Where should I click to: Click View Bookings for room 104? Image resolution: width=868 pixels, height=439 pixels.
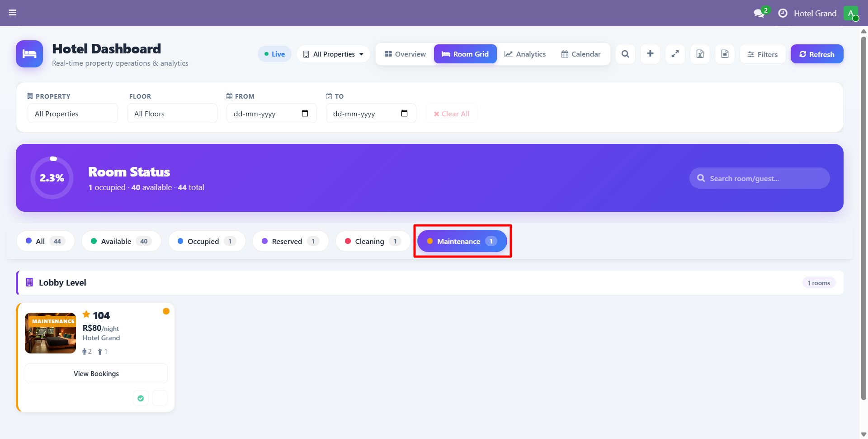tap(96, 374)
